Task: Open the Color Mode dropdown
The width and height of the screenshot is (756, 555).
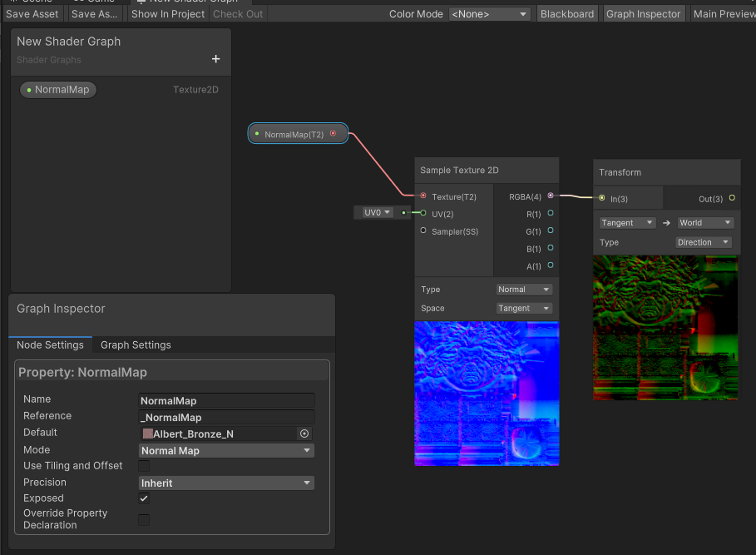Action: tap(489, 14)
